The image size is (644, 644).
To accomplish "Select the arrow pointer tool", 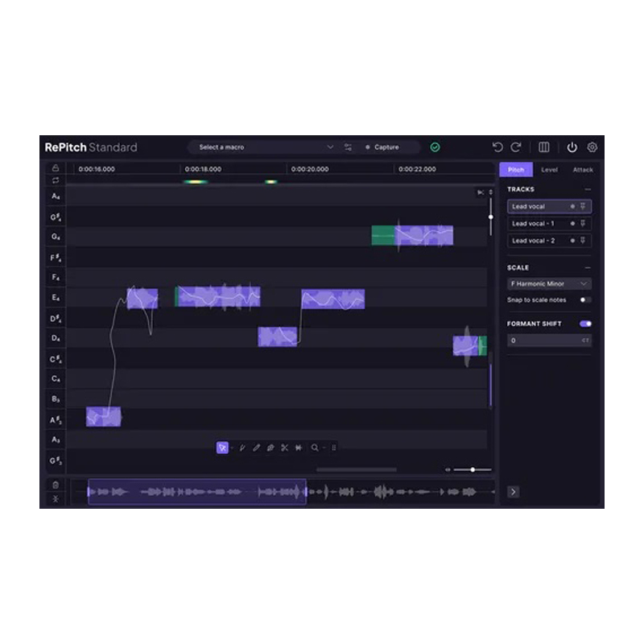I will [222, 448].
